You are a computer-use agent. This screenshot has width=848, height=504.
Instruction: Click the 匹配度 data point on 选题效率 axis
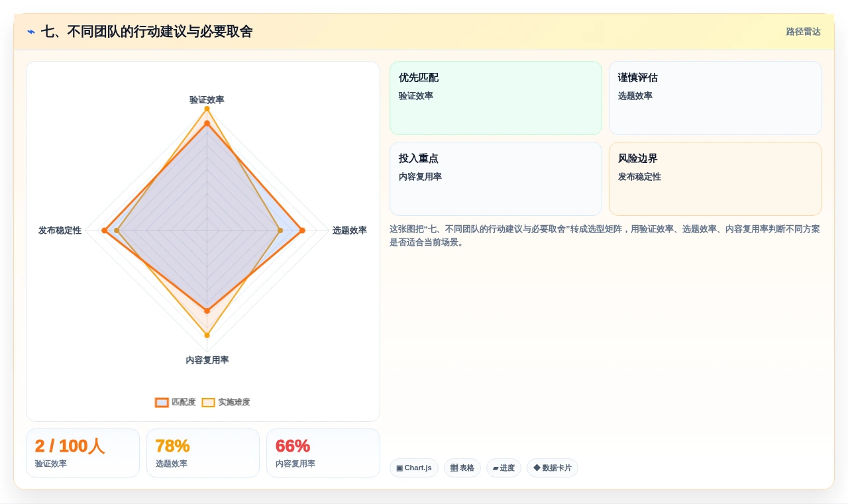[x=302, y=230]
